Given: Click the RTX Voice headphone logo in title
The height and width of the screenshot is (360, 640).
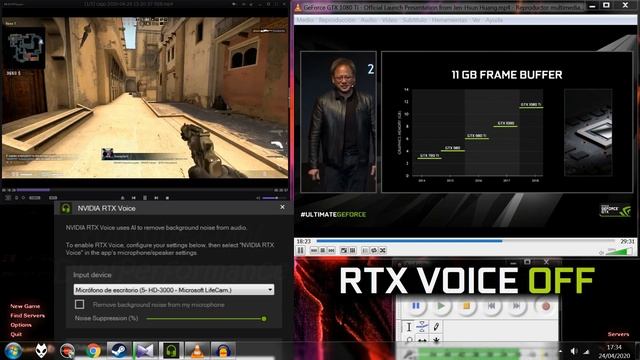Looking at the screenshot, I should click(x=66, y=208).
